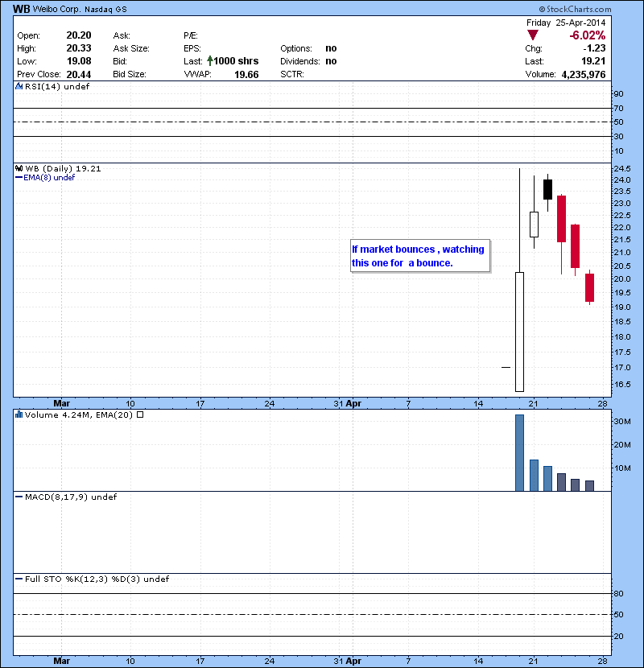
Task: Click the 16.5 price axis label
Action: tap(621, 384)
